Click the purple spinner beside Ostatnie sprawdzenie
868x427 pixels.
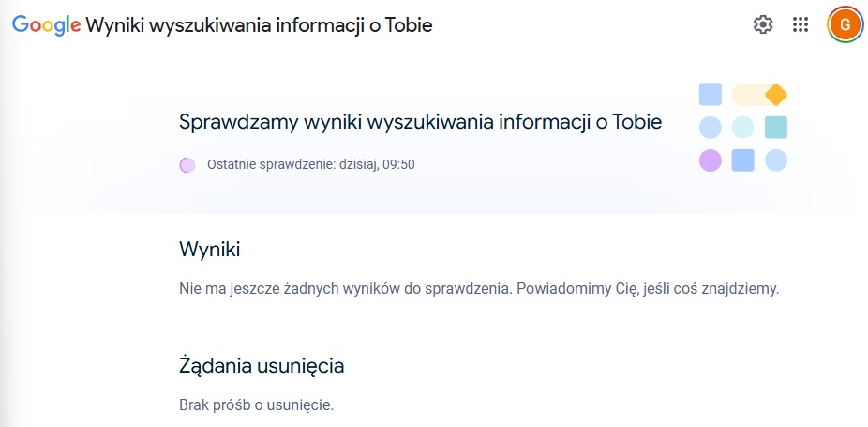click(187, 165)
